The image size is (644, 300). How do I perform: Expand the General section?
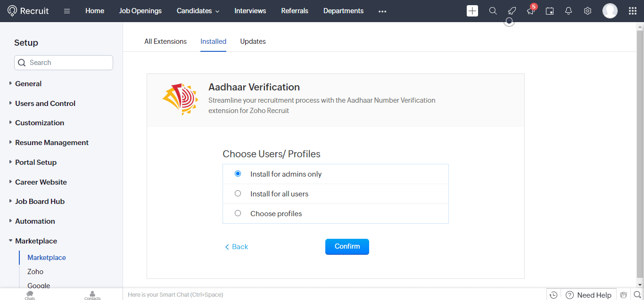pyautogui.click(x=28, y=84)
